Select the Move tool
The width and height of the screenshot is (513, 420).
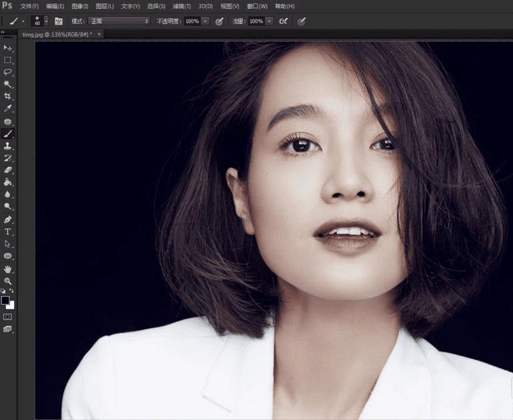click(x=8, y=48)
